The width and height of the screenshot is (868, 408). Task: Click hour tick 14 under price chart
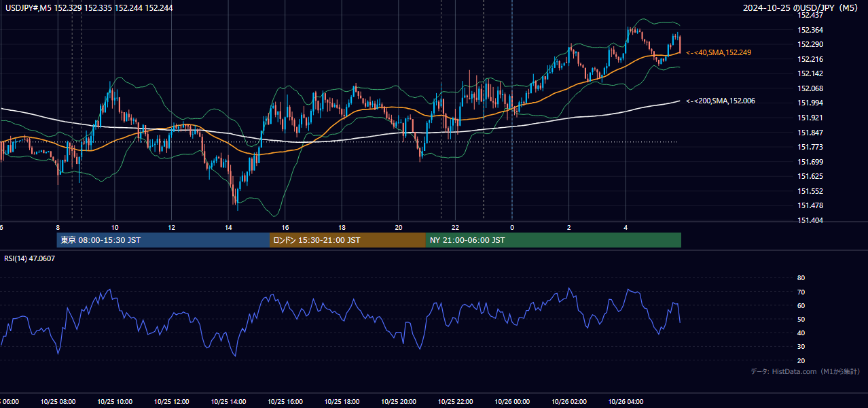(x=228, y=227)
